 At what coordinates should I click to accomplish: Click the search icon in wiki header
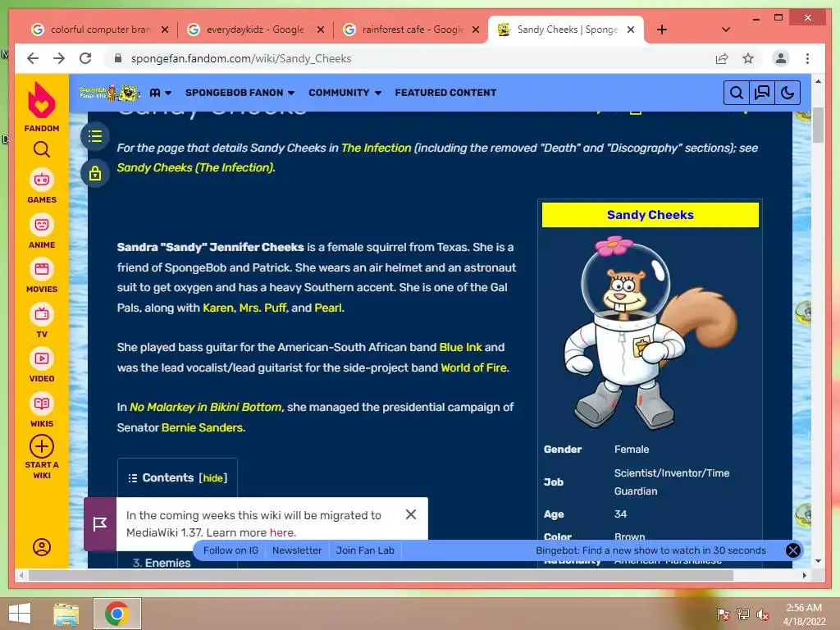click(x=737, y=93)
